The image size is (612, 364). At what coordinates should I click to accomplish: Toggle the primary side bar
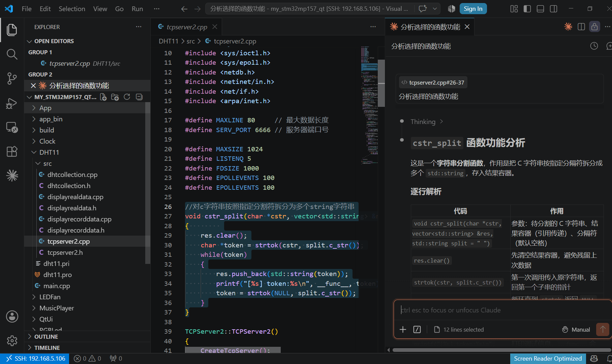527,9
